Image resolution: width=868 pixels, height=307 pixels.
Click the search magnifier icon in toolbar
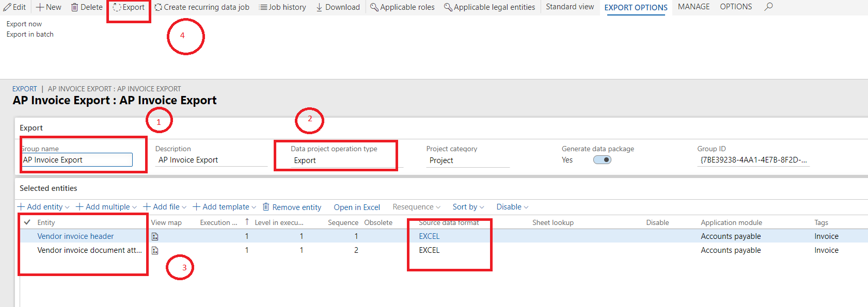pyautogui.click(x=768, y=7)
